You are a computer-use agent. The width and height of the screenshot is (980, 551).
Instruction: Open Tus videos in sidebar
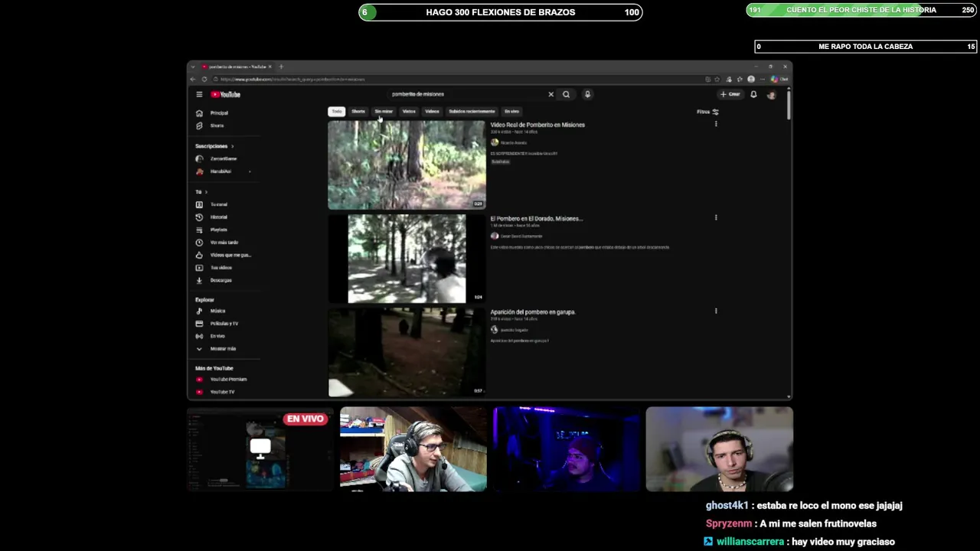(214, 268)
